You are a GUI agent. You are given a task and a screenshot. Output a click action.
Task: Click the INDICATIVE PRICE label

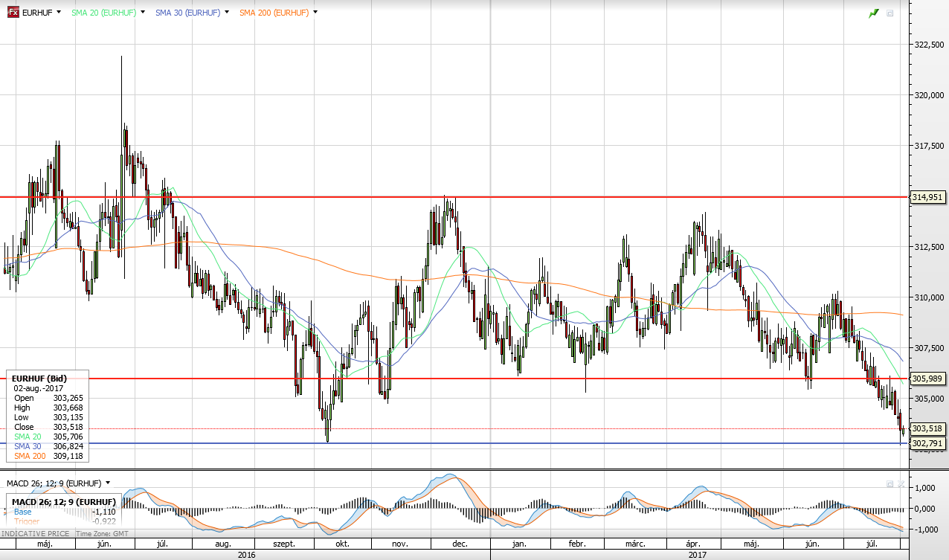click(36, 534)
